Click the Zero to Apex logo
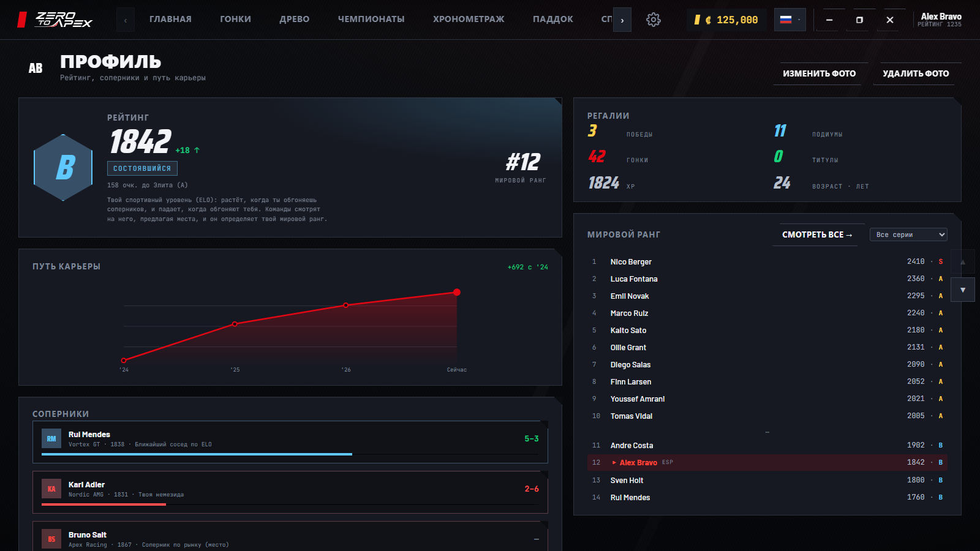The height and width of the screenshot is (551, 980). (x=55, y=20)
